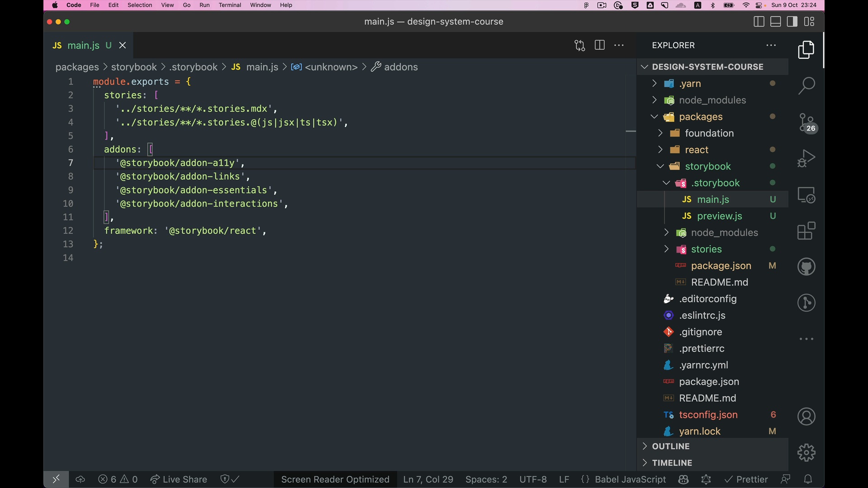868x488 pixels.
Task: Open the Selection menu
Action: 139,5
